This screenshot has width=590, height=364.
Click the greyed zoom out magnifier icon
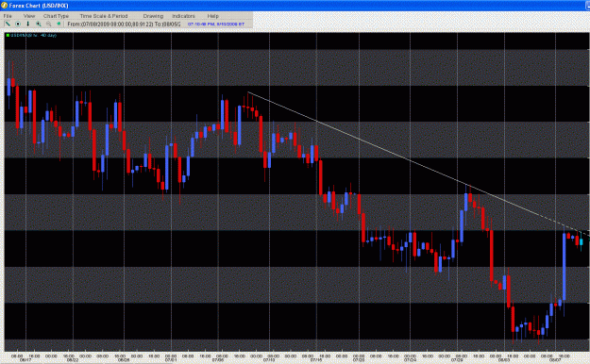pos(48,24)
